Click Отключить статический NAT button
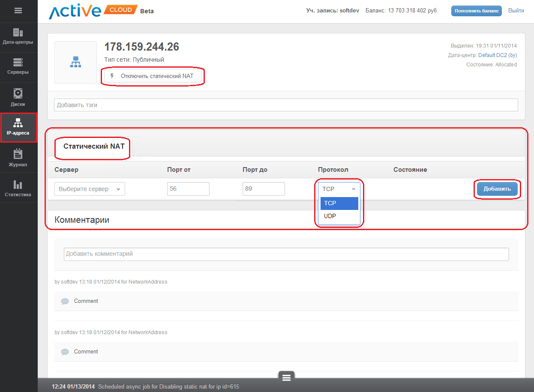 (153, 76)
